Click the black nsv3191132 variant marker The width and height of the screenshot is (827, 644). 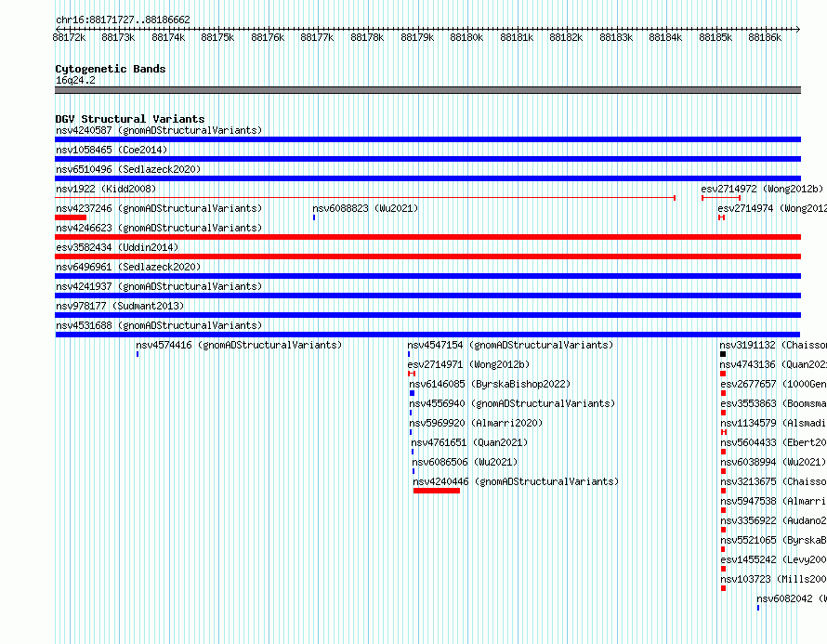(x=723, y=354)
